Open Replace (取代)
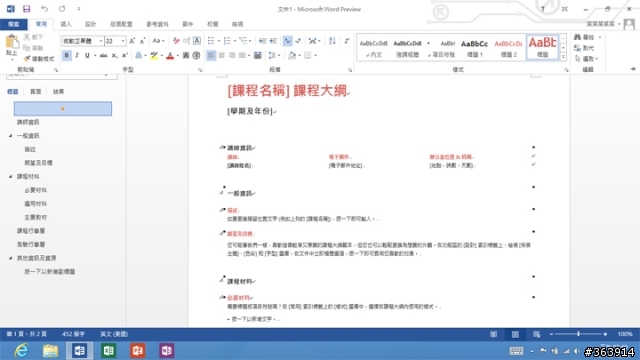 (x=584, y=48)
